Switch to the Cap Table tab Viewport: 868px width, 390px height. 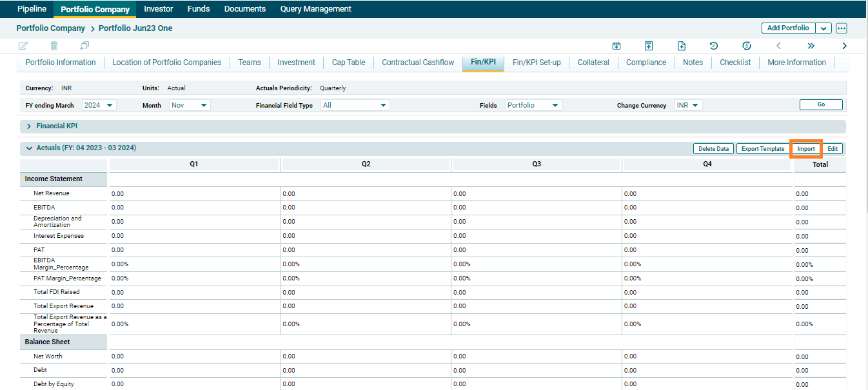348,63
